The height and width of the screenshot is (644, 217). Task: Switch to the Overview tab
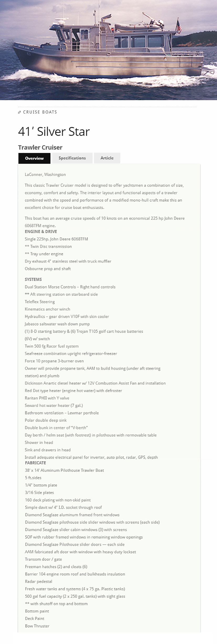34,158
